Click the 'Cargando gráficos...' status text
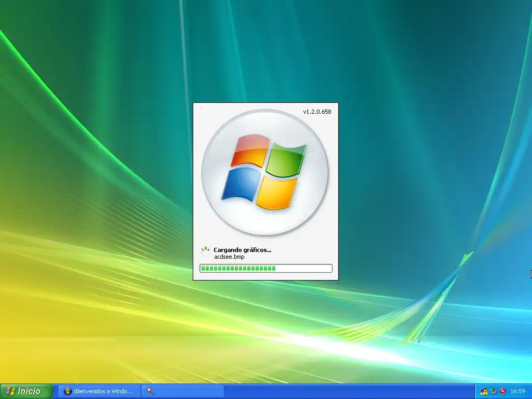Screen dimensions: 532x399 [x=242, y=250]
